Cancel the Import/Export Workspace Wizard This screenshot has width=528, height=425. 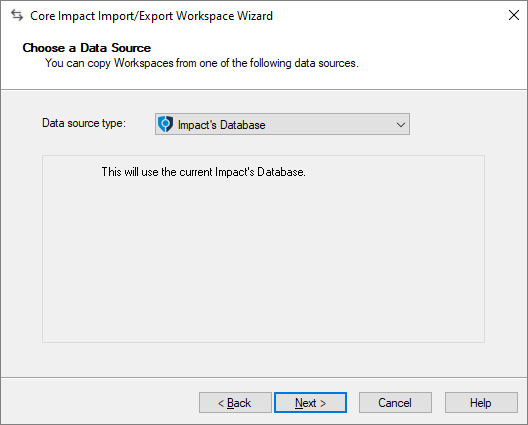pos(395,402)
